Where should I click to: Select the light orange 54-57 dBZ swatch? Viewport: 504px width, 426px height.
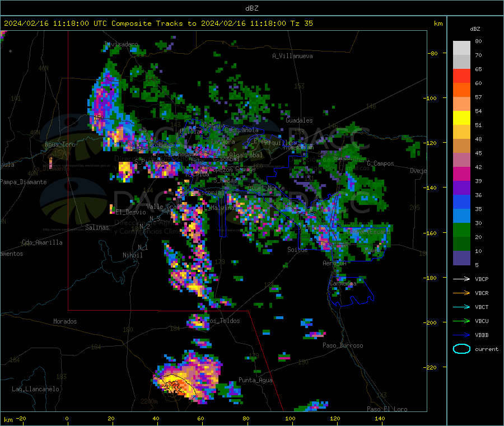tap(461, 104)
